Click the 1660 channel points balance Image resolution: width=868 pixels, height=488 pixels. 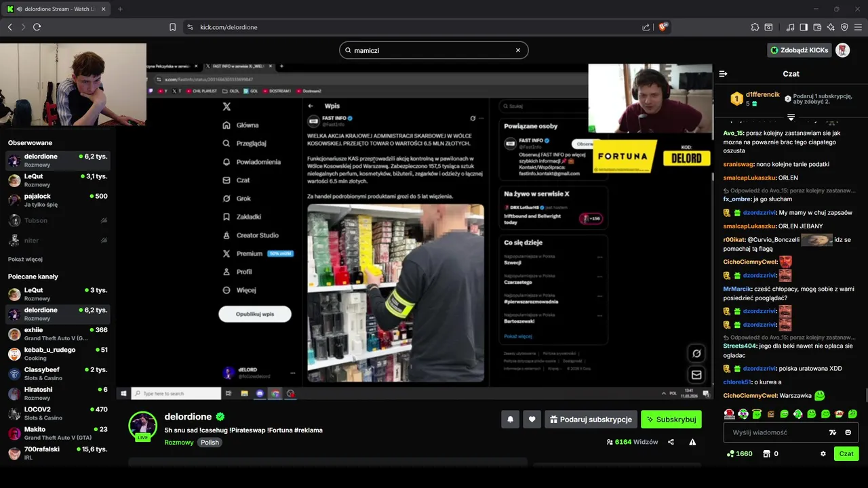(x=738, y=453)
